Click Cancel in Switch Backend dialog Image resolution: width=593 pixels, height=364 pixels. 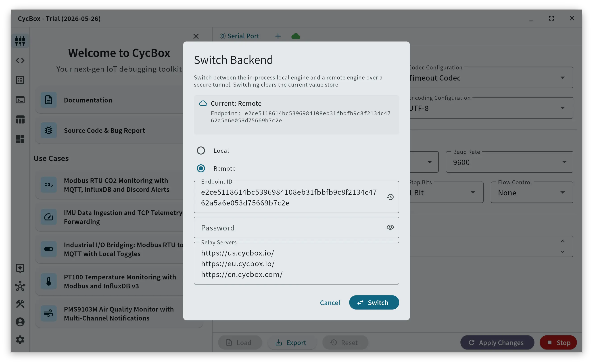pos(330,303)
